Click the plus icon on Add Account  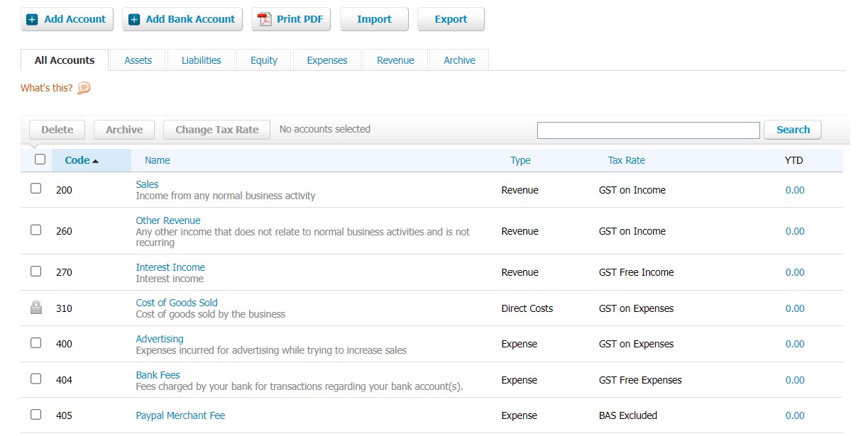click(x=32, y=20)
